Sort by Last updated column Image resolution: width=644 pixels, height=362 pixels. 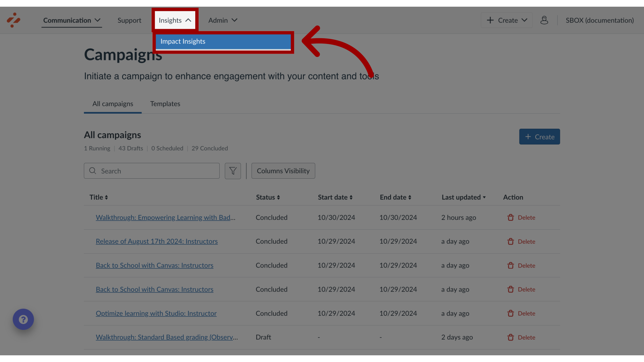tap(464, 197)
